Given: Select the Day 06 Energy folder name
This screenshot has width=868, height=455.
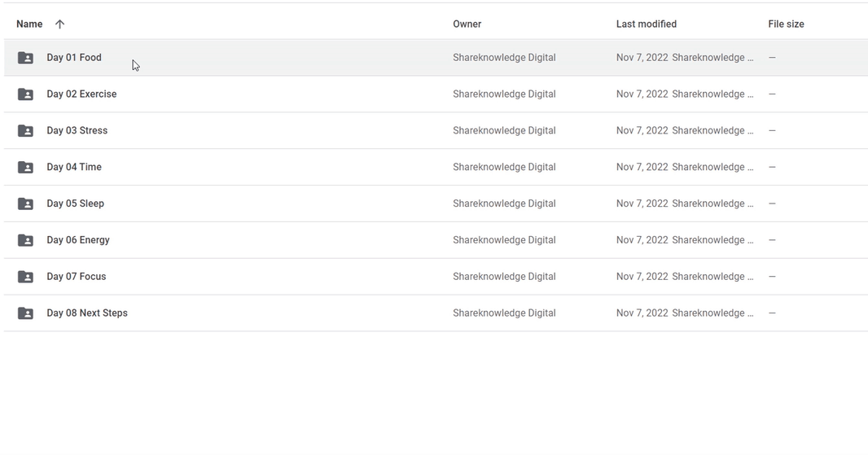Looking at the screenshot, I should point(78,240).
